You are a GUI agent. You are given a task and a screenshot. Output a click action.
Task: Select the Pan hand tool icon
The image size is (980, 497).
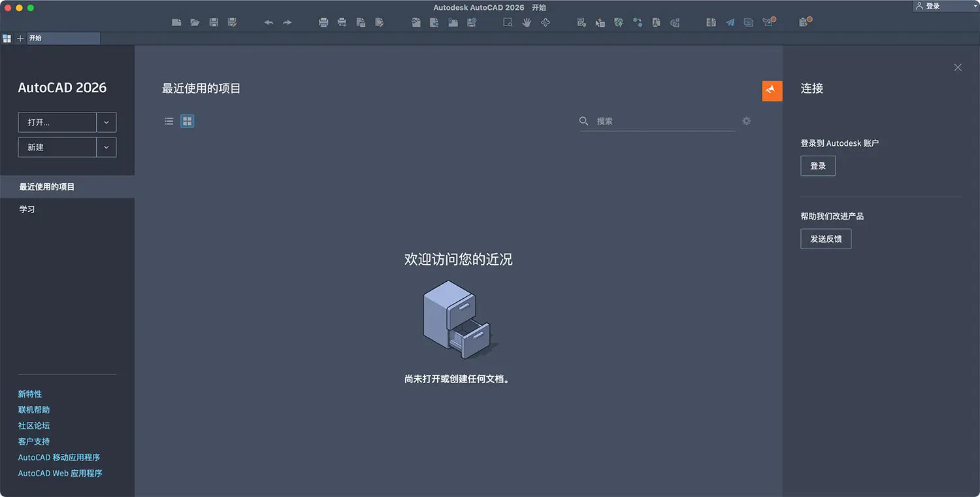click(x=527, y=22)
